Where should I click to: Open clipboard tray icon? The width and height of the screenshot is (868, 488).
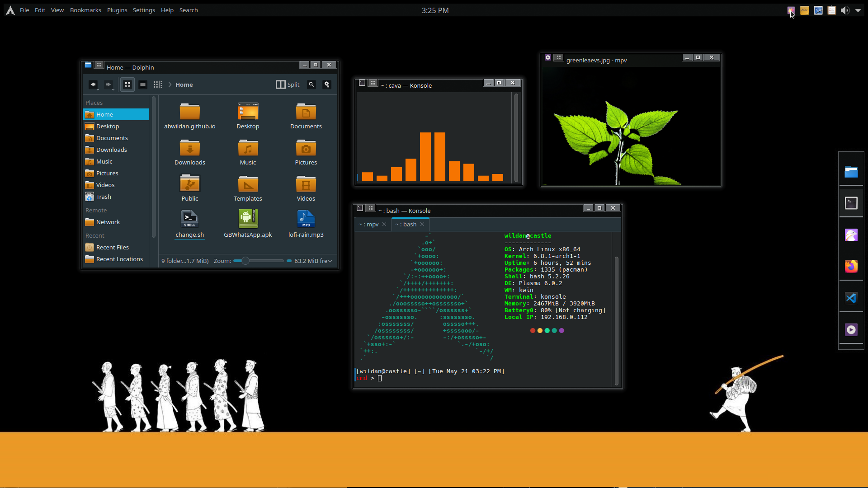[832, 10]
